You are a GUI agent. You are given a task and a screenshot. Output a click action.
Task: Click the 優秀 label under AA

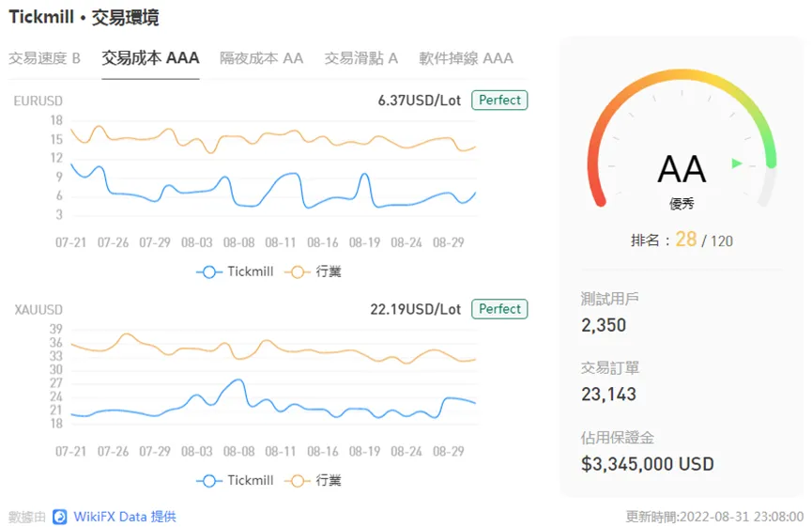pos(682,204)
